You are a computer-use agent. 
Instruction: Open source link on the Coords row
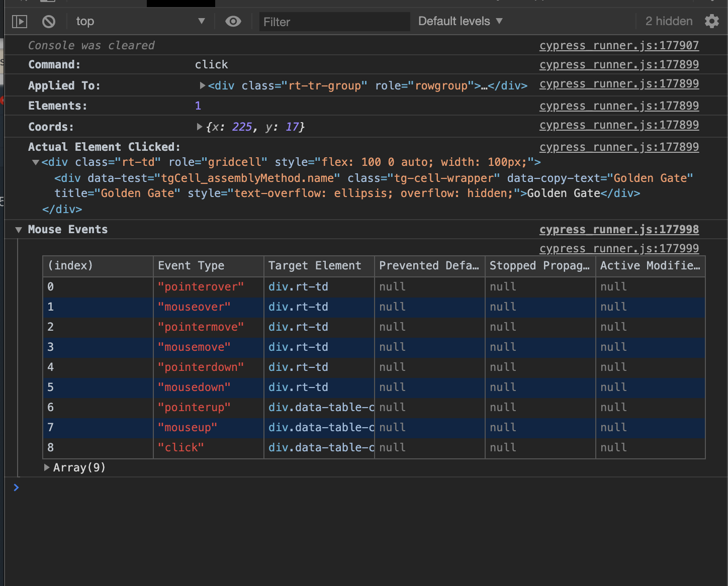(x=619, y=125)
